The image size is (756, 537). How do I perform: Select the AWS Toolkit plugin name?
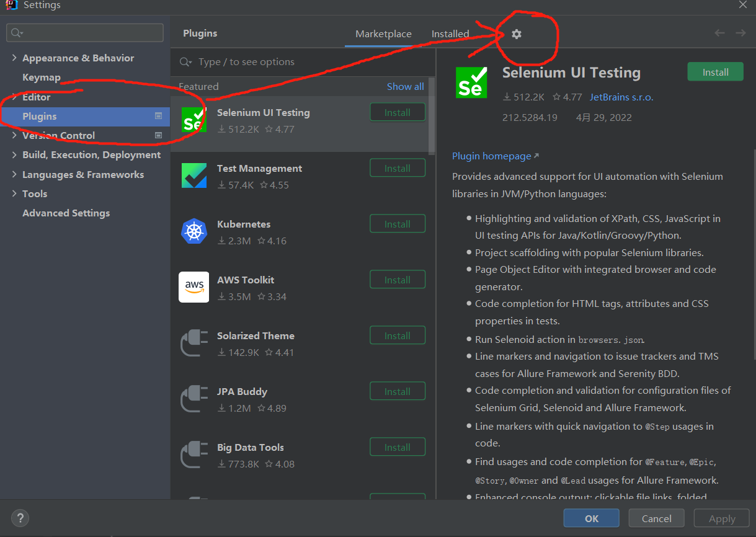click(246, 280)
